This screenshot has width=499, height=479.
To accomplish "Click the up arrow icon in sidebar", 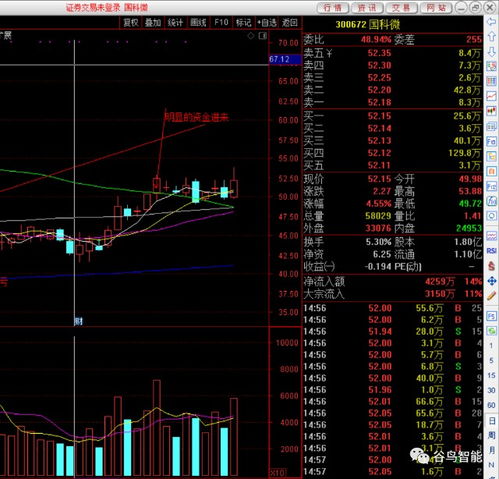I will (x=492, y=37).
